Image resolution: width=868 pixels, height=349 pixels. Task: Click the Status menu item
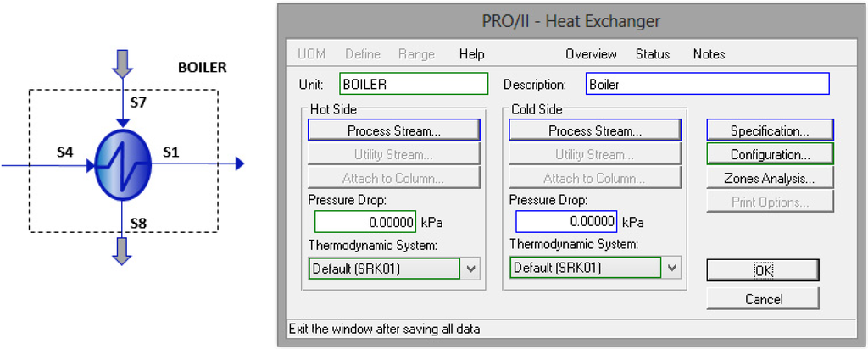click(x=652, y=54)
